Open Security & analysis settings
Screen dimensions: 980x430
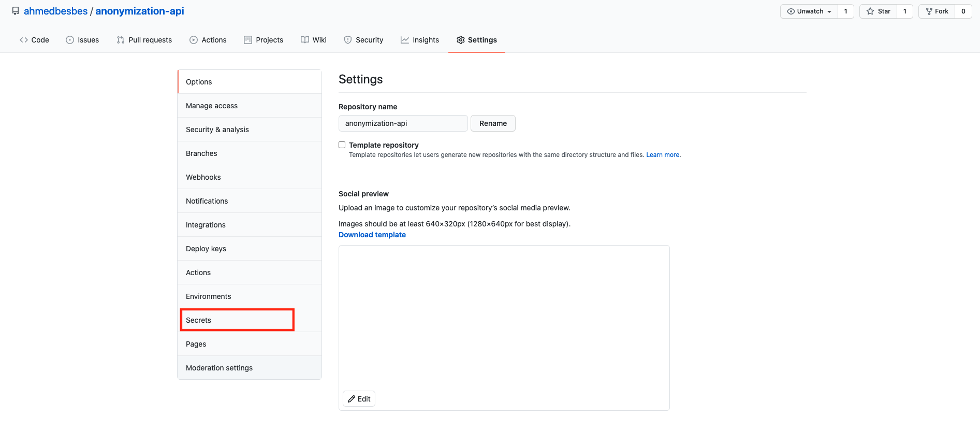[250, 130]
